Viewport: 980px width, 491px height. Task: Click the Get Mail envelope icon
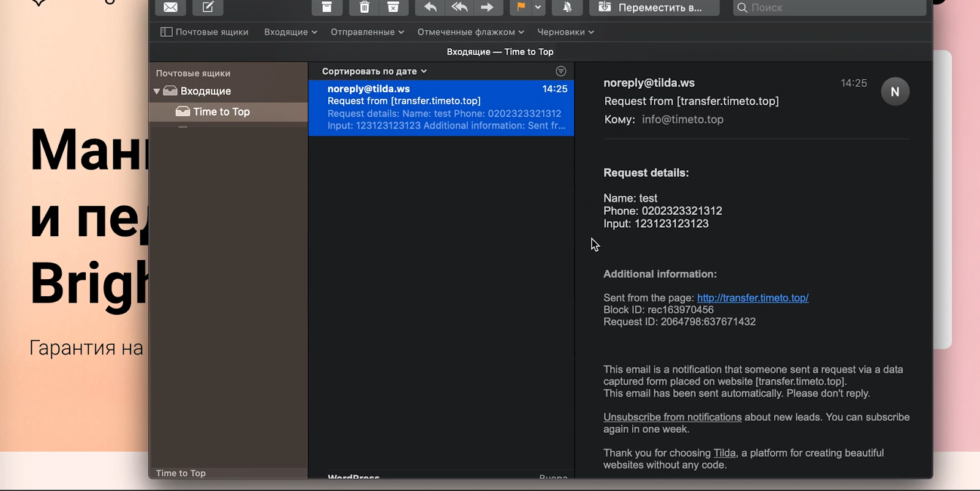tap(170, 7)
